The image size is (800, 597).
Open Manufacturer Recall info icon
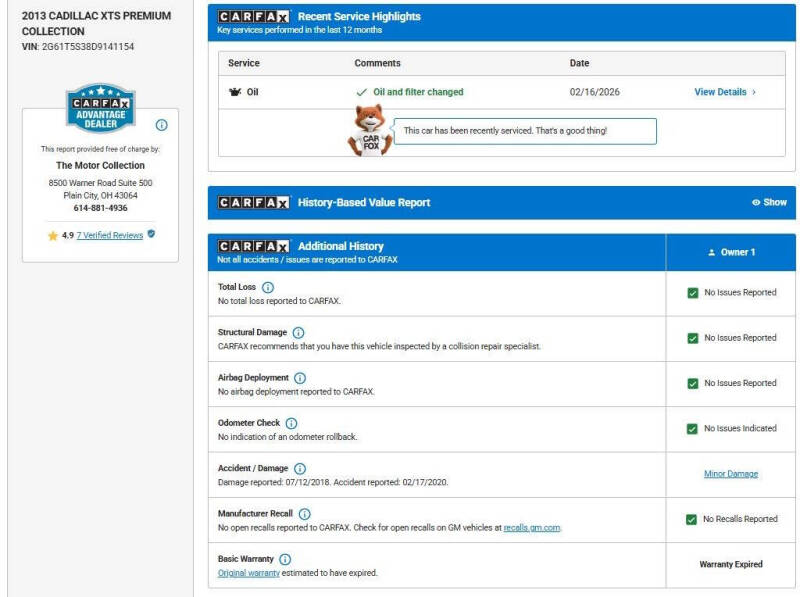[305, 514]
